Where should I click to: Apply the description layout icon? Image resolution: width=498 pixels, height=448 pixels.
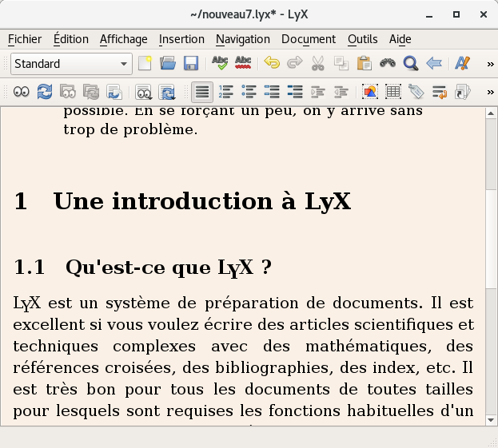coord(295,92)
